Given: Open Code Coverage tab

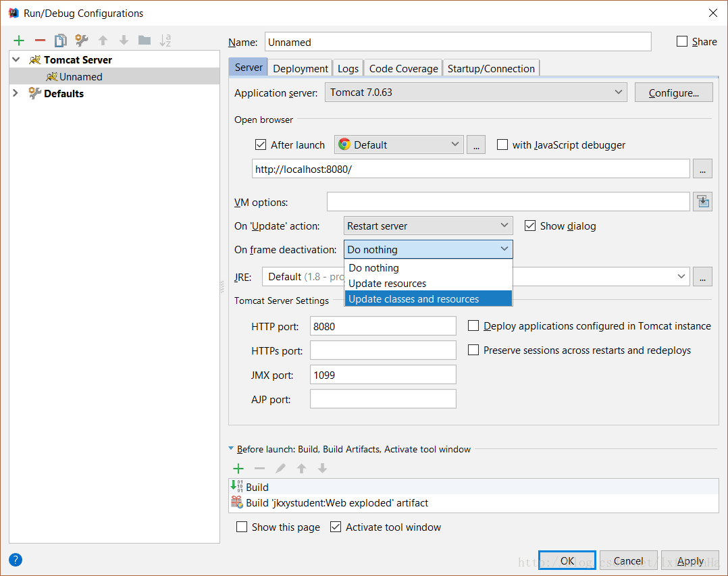Looking at the screenshot, I should point(403,69).
